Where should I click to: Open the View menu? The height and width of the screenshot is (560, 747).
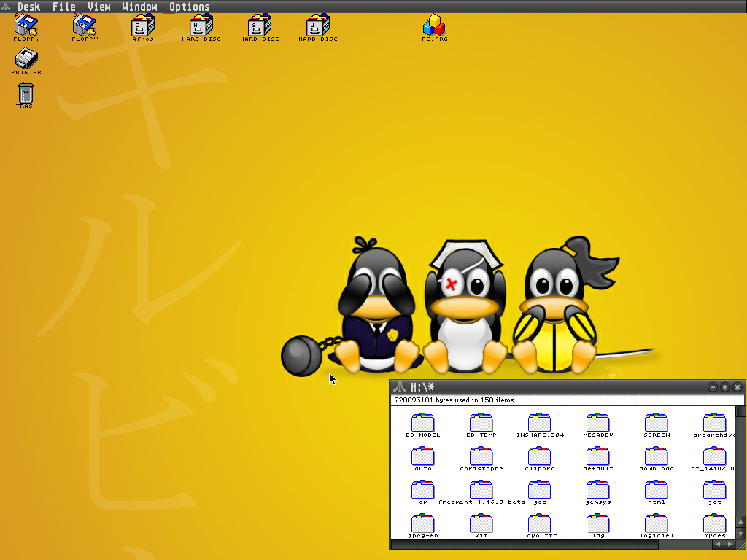coord(98,7)
